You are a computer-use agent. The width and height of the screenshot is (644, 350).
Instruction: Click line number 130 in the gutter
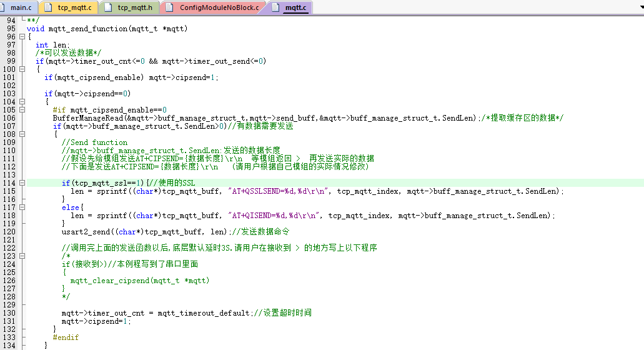coord(9,313)
